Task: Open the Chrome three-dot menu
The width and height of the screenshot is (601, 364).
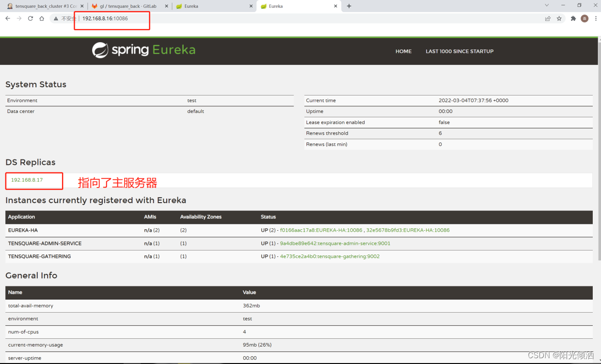Action: pos(595,18)
